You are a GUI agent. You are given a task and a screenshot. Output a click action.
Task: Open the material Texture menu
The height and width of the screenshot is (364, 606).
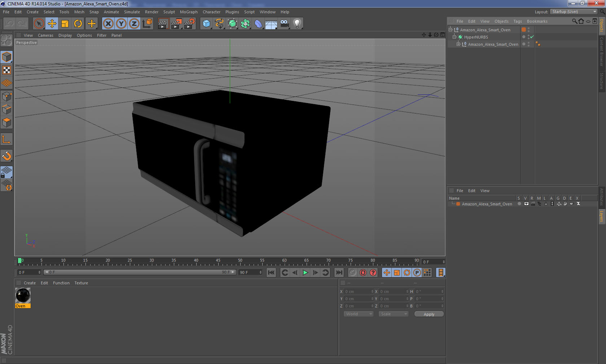click(81, 283)
